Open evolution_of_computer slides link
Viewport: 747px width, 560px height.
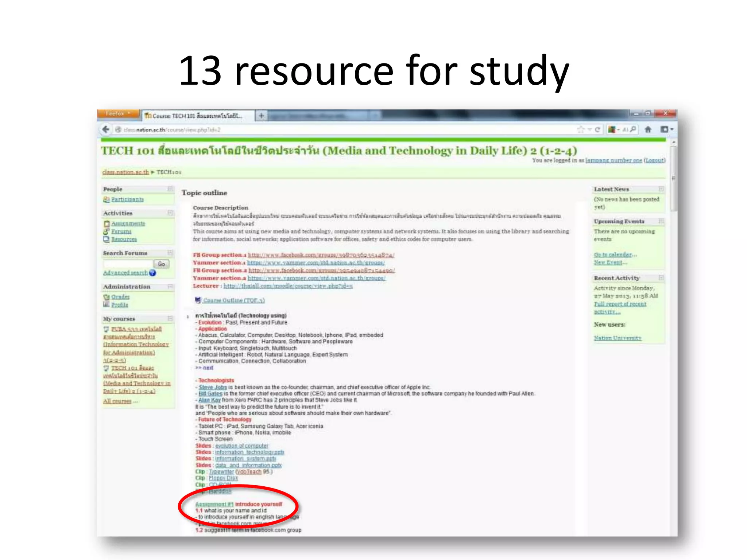pos(241,446)
